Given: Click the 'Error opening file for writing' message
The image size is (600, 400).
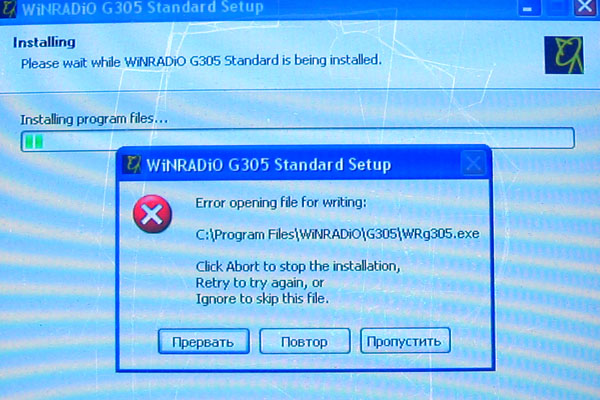Looking at the screenshot, I should coord(281,202).
